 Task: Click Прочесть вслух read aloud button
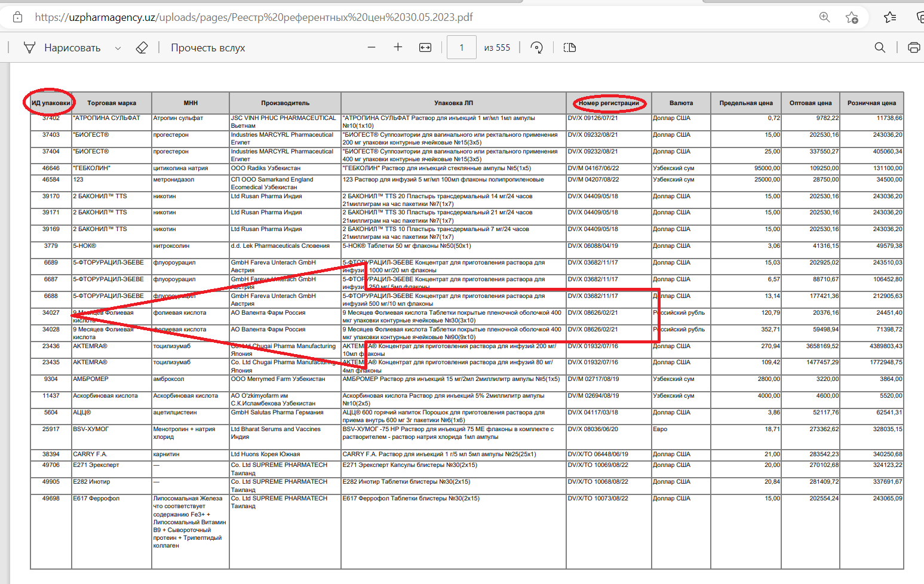coord(208,48)
